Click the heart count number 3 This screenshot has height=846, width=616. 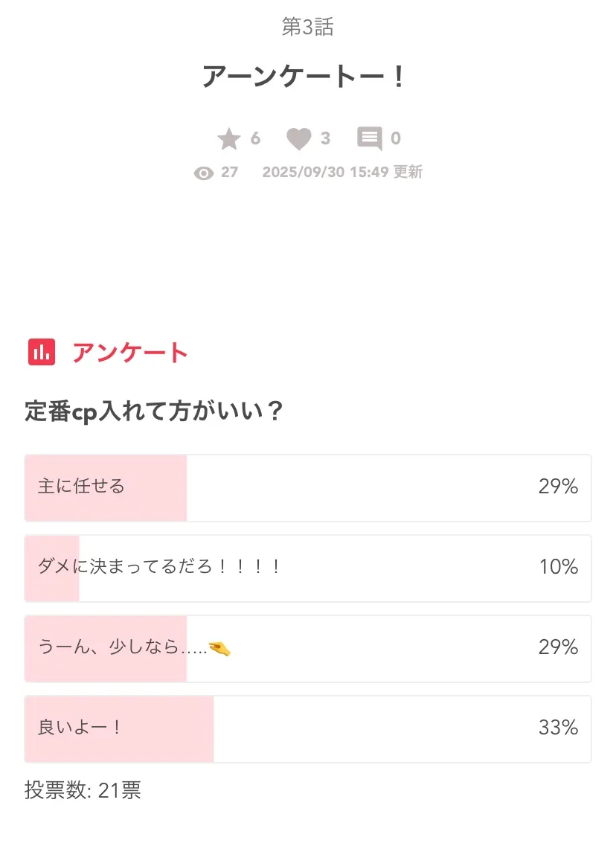click(x=325, y=138)
